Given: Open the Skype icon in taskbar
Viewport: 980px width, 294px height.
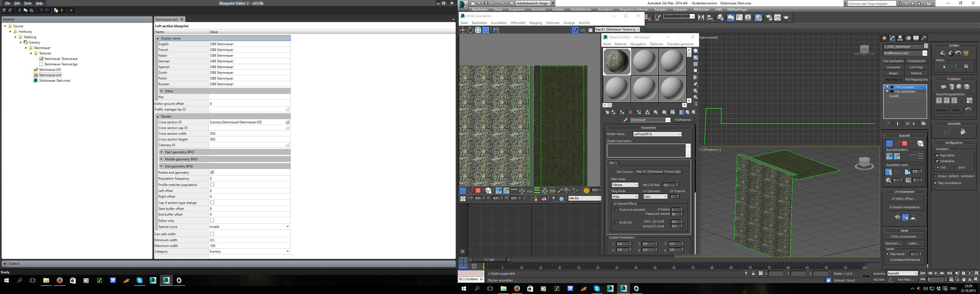Looking at the screenshot, I should 140,281.
